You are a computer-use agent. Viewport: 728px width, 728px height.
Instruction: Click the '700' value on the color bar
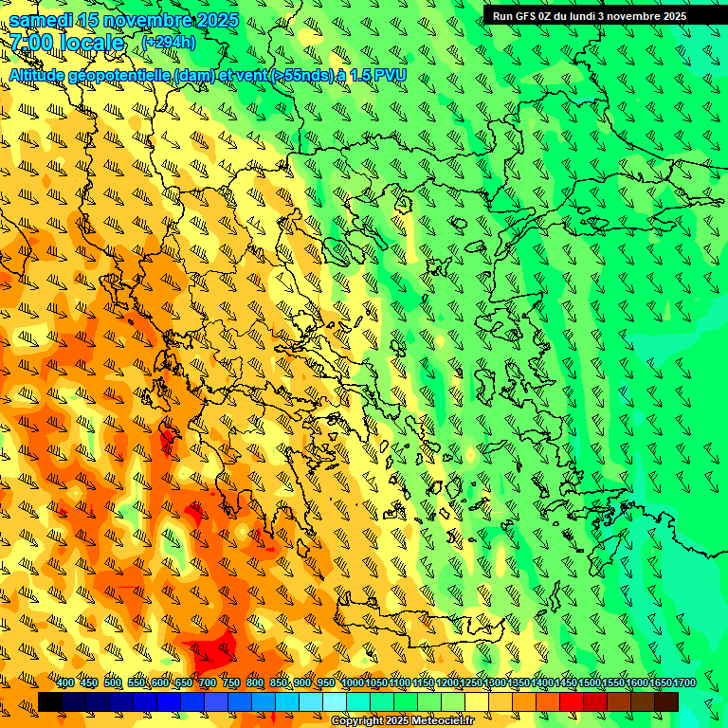pyautogui.click(x=208, y=683)
